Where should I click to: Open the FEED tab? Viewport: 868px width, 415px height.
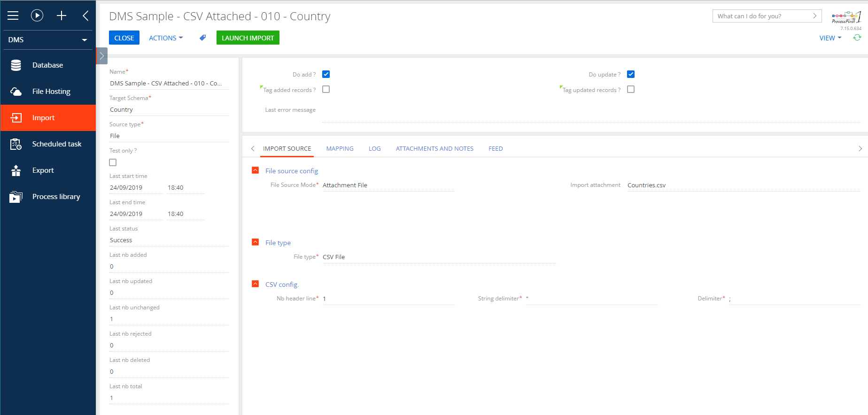pos(496,149)
